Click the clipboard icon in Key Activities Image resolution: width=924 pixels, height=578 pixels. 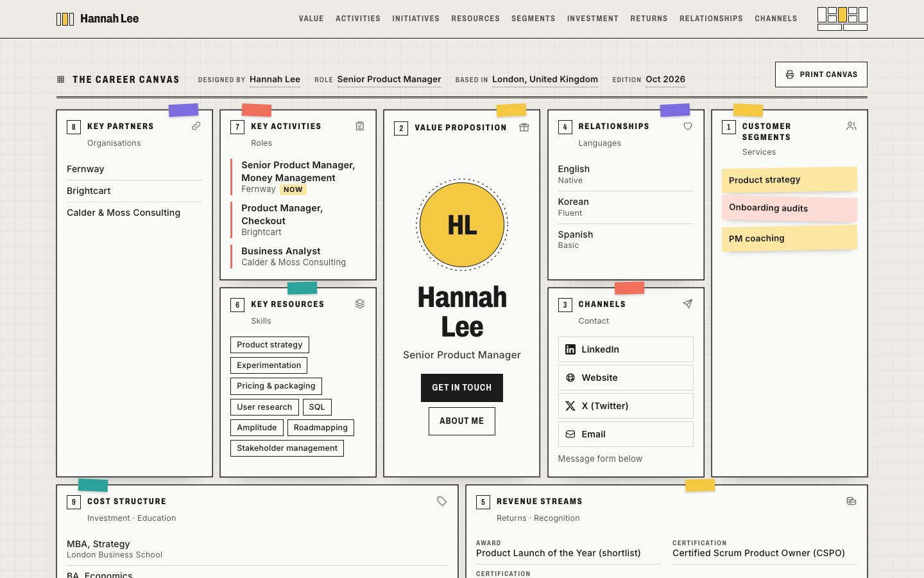(360, 126)
